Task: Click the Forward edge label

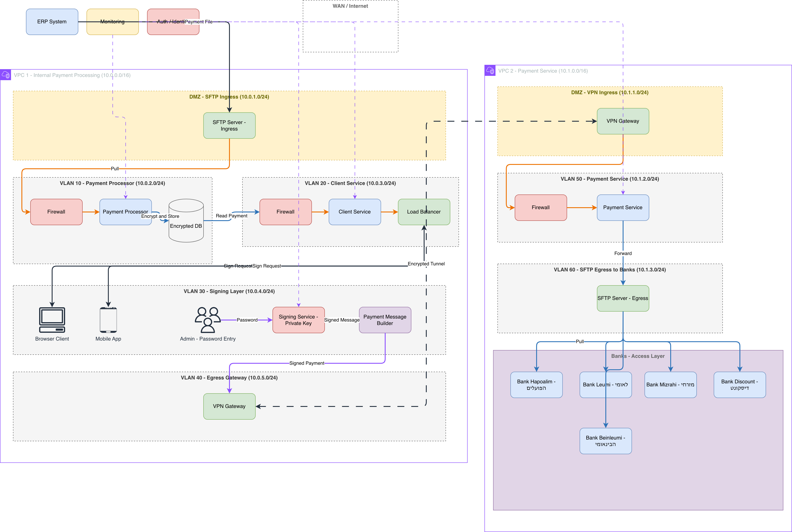Action: (623, 253)
